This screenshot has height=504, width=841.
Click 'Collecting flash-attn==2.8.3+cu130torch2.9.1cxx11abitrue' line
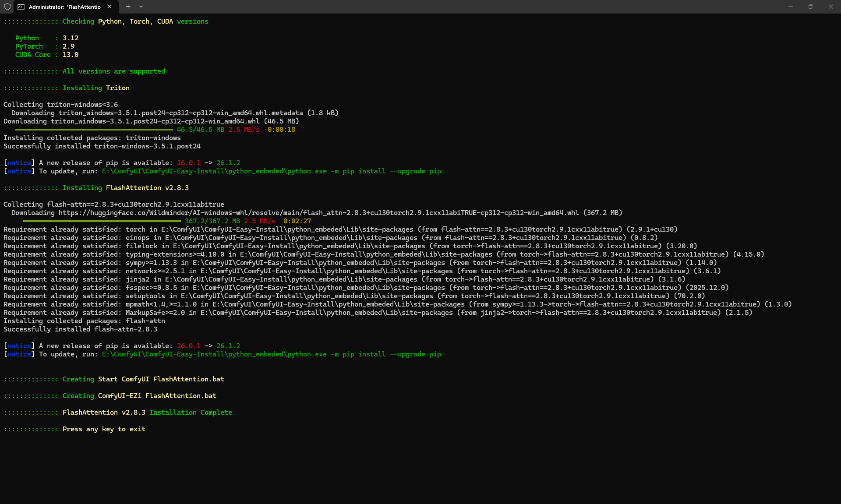[114, 204]
